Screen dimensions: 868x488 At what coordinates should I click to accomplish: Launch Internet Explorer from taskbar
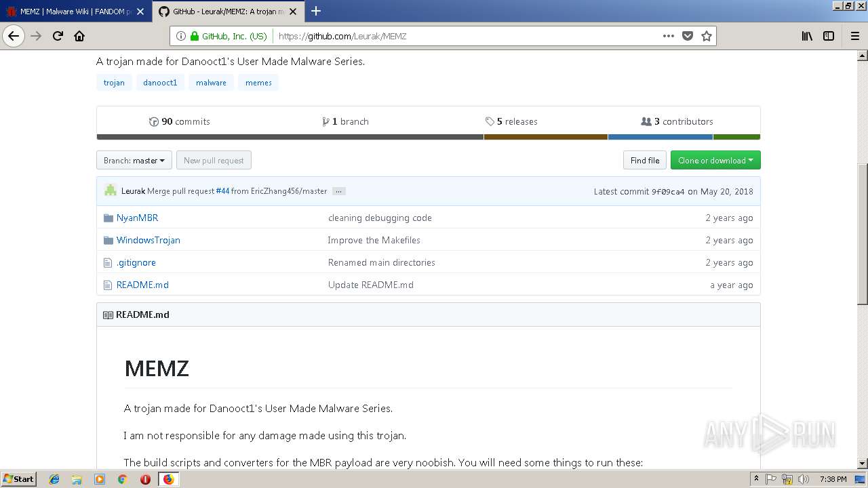tap(54, 479)
